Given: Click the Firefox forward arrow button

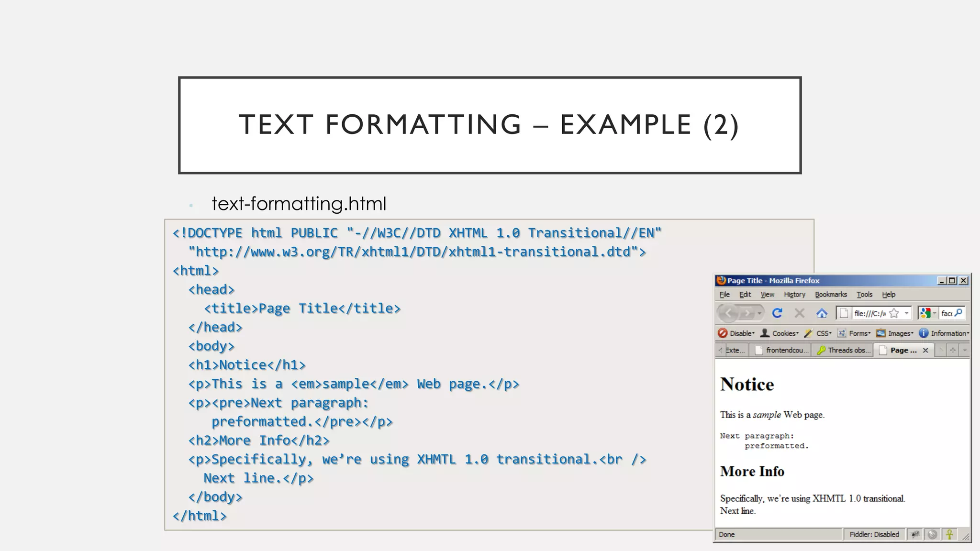Looking at the screenshot, I should click(746, 313).
